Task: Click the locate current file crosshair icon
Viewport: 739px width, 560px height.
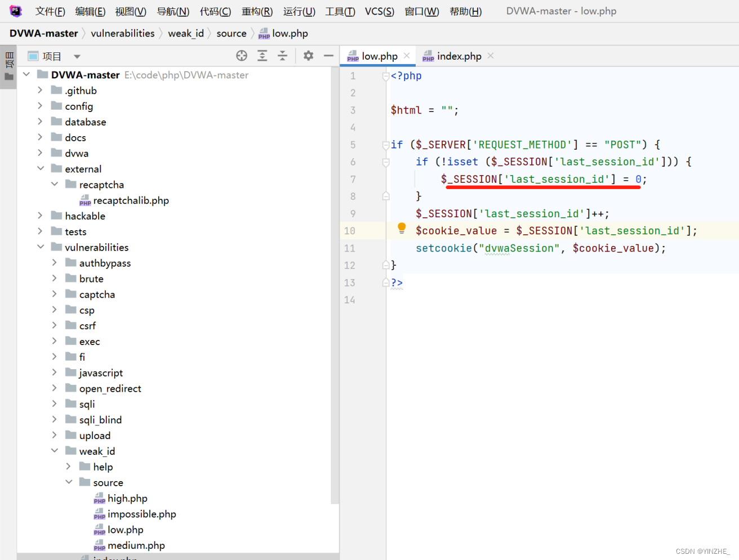Action: pyautogui.click(x=242, y=55)
